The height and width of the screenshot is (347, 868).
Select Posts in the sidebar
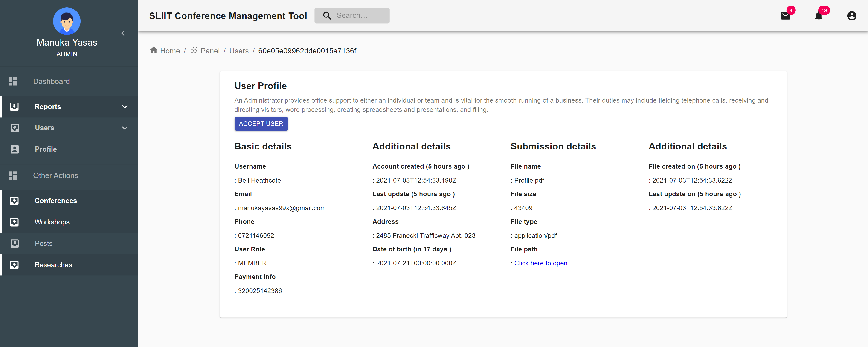click(x=44, y=243)
